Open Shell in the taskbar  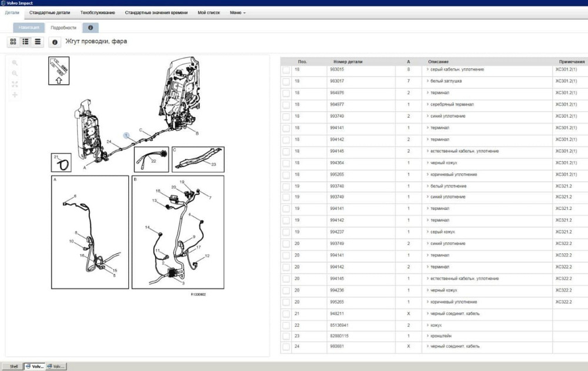coord(12,366)
